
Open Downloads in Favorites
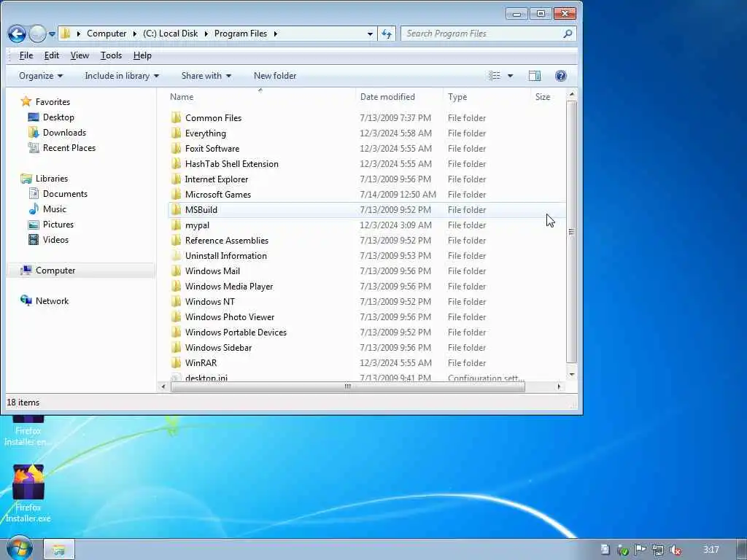[x=64, y=133]
